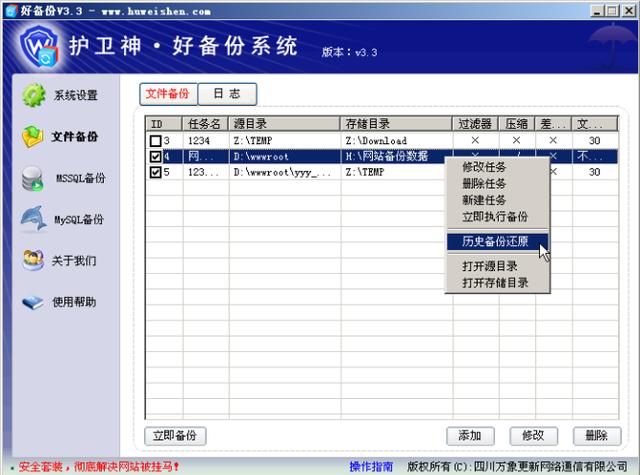Click the MSSQL备份 database icon
The height and width of the screenshot is (475, 640).
pos(33,179)
